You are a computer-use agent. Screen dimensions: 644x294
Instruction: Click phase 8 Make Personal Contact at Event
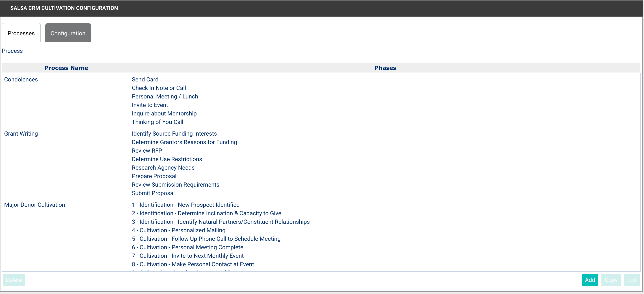point(193,264)
